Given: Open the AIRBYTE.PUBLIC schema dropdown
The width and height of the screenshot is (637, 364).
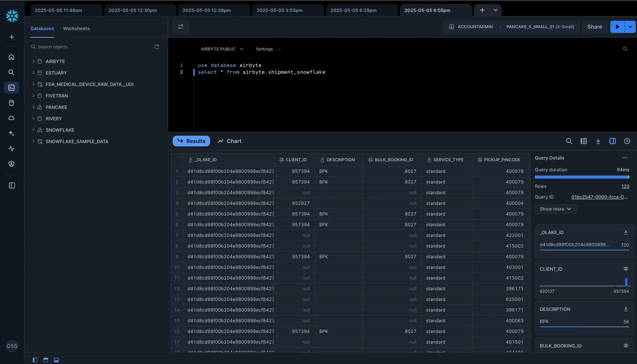Looking at the screenshot, I should point(222,49).
